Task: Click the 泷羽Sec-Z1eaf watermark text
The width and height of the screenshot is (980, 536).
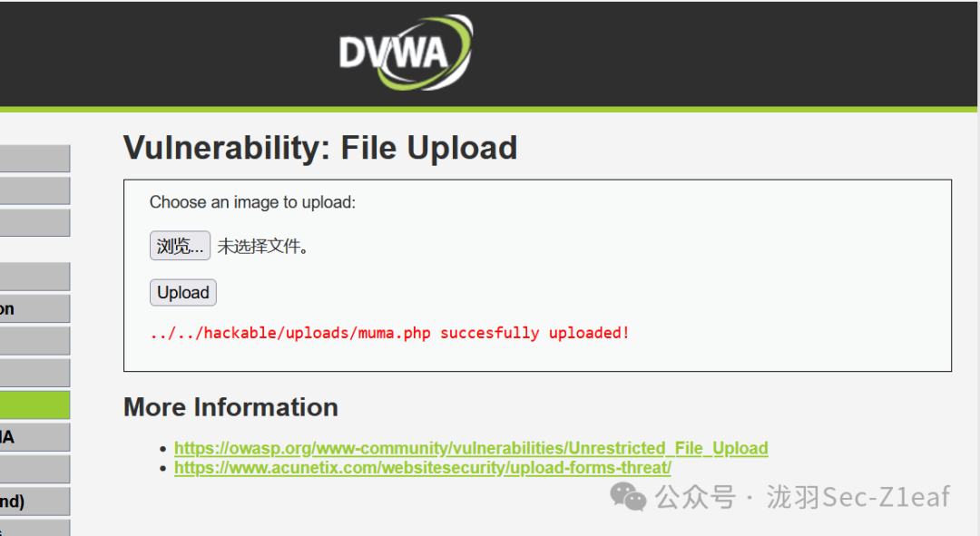Action: 858,497
